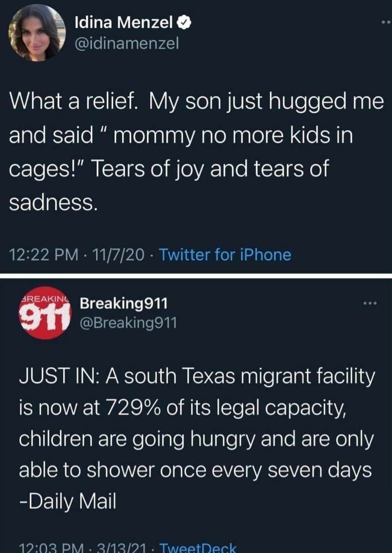Click the verified badge next to Idina Menzel
The image size is (392, 553).
click(184, 24)
